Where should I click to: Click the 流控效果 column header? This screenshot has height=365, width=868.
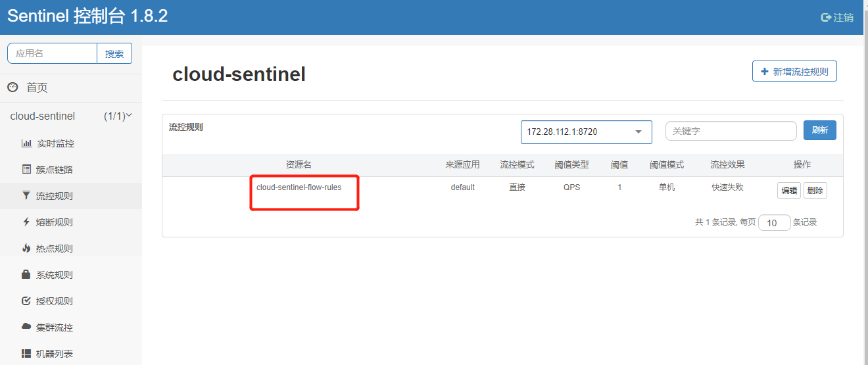click(727, 164)
